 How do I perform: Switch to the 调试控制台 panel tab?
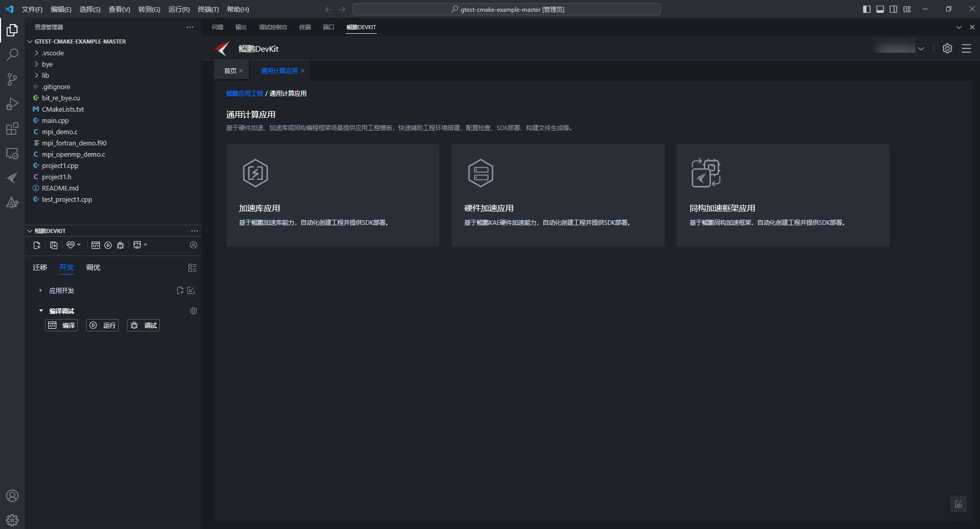click(x=273, y=27)
